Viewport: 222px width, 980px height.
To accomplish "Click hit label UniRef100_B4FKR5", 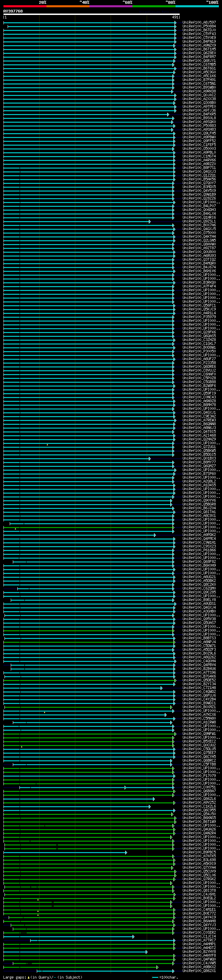I will pos(199,114).
